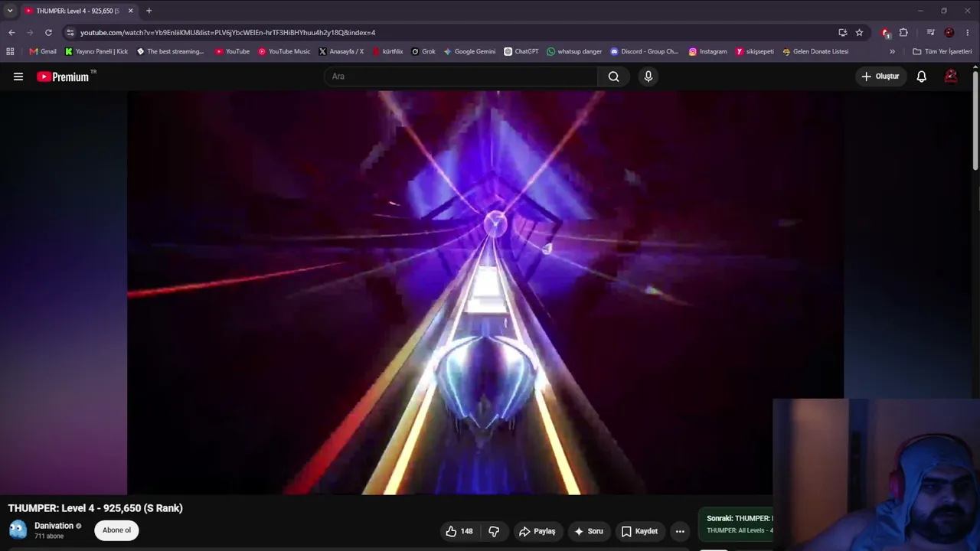The width and height of the screenshot is (980, 551).
Task: Open the browser Extensions puzzle icon
Action: tap(903, 32)
